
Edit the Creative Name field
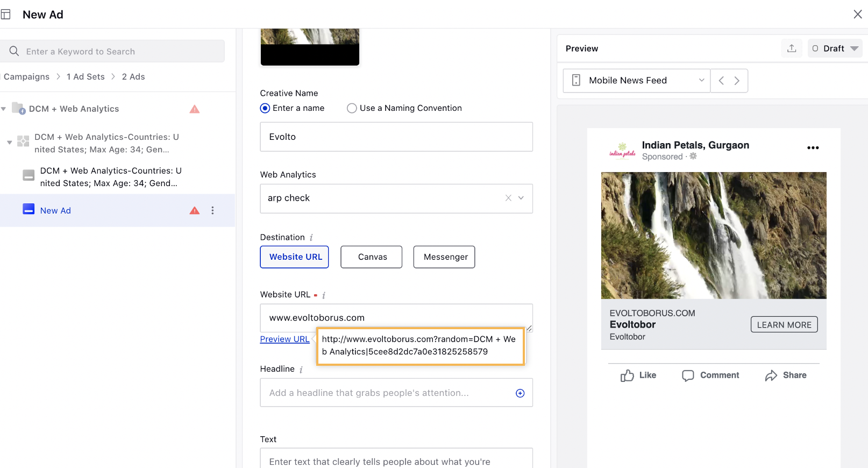[x=396, y=137]
